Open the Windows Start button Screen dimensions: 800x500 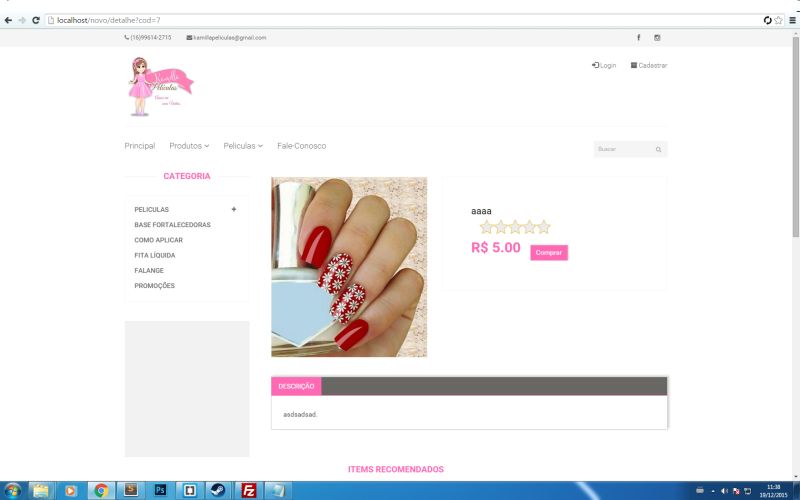[12, 491]
